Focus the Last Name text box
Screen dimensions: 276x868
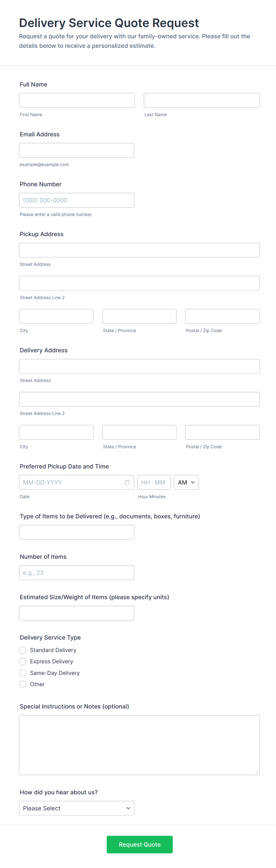[201, 100]
